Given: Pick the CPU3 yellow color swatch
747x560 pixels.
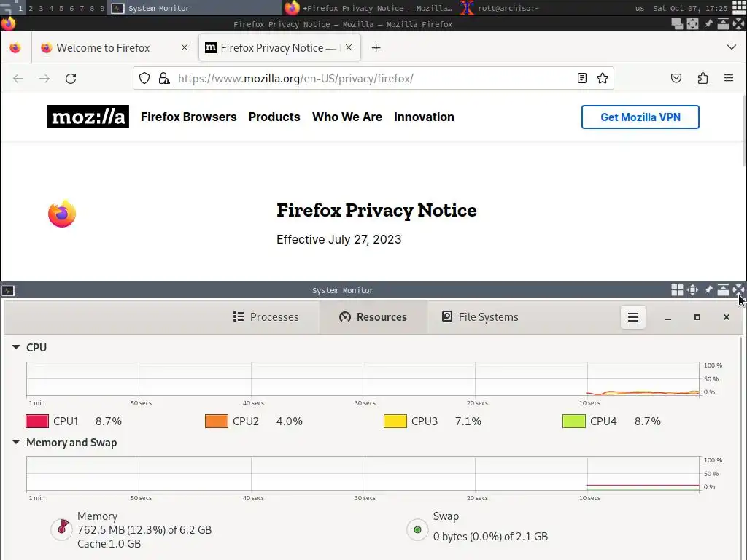Looking at the screenshot, I should [395, 421].
